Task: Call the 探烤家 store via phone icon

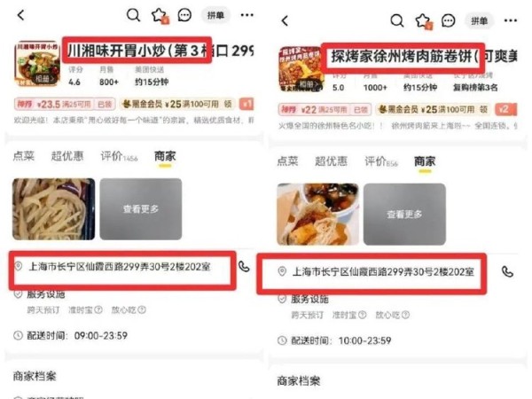Action: tap(507, 271)
